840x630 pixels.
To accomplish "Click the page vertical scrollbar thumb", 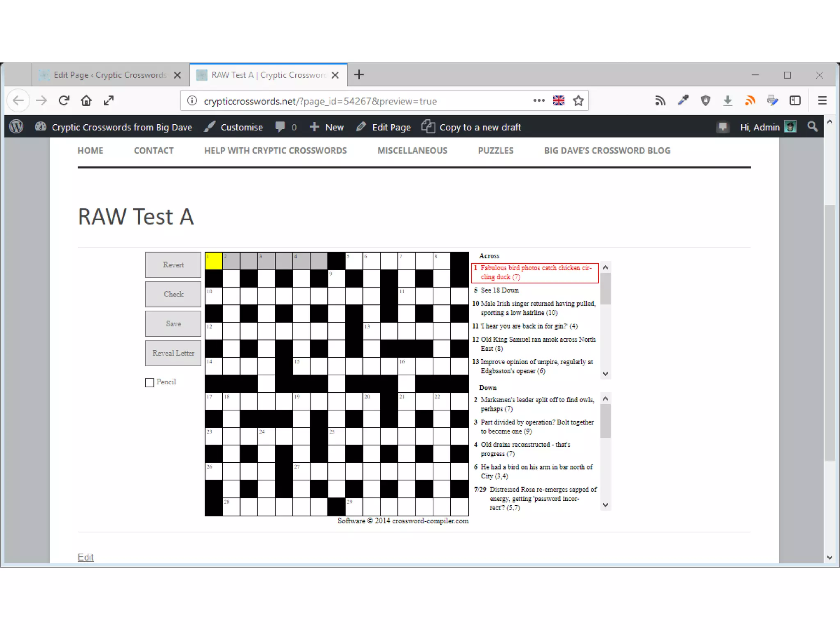I will coord(830,332).
